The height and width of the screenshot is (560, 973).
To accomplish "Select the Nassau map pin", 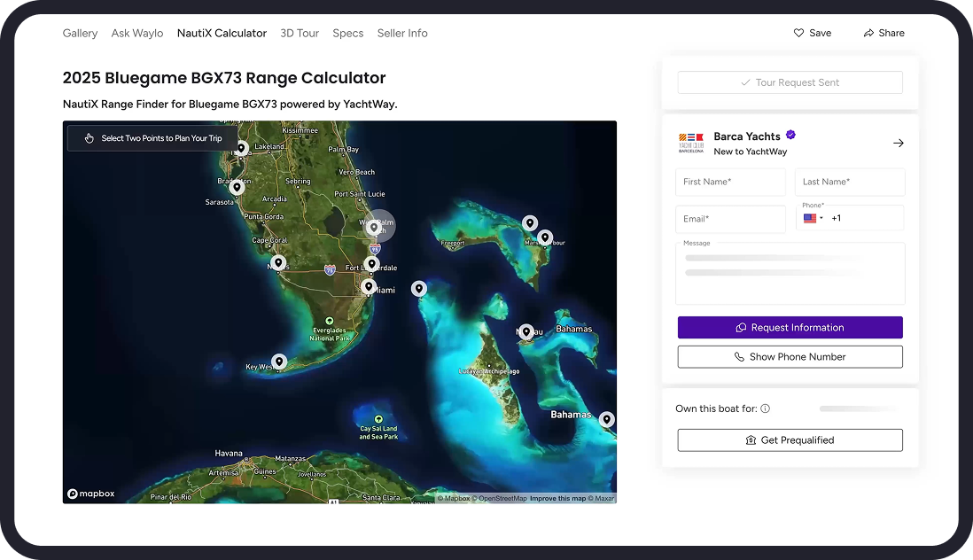I will pyautogui.click(x=526, y=331).
